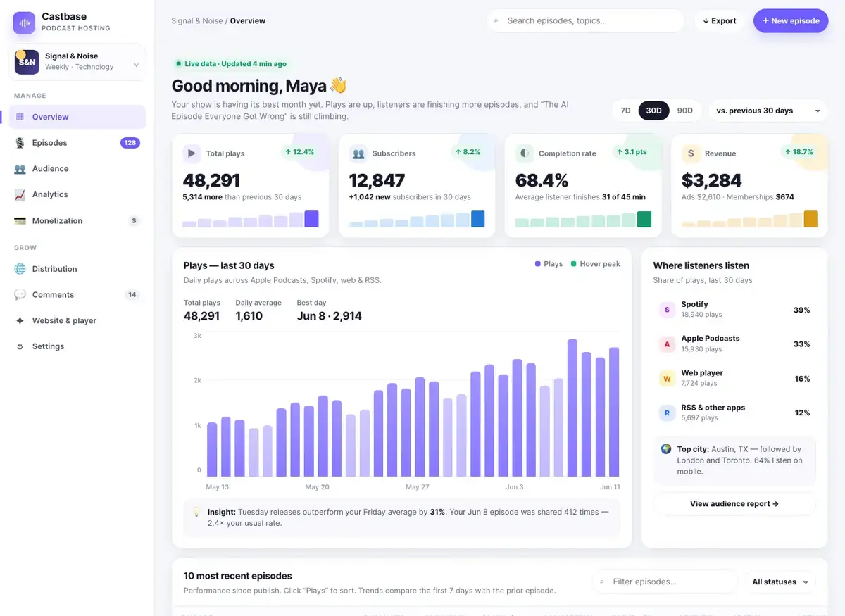Click the 3.1 pts trend badge
Screen dimensions: 845x616
pos(631,152)
